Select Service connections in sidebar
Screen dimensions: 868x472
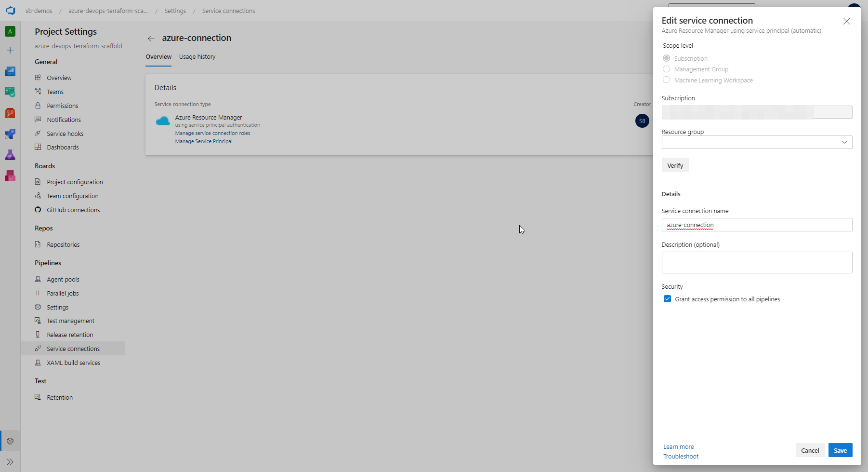coord(73,349)
